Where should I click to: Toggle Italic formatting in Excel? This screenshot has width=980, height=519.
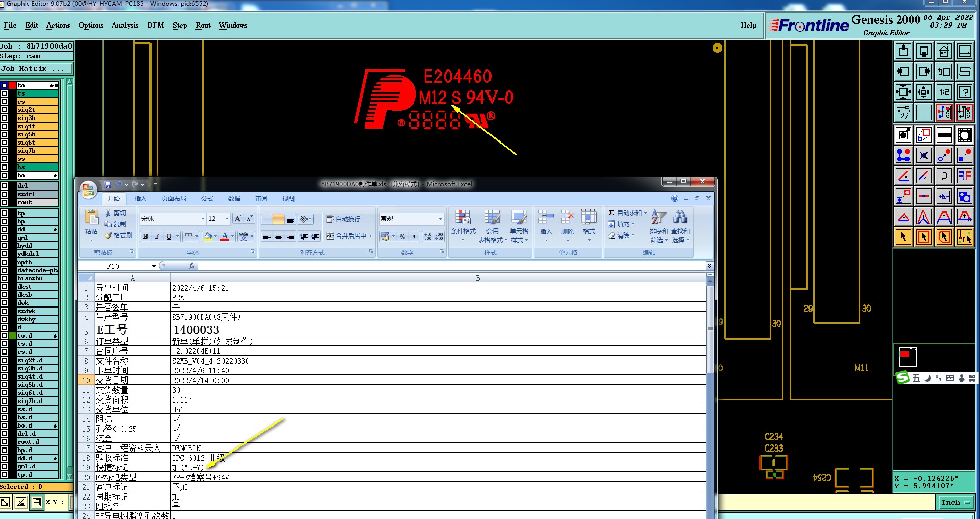tap(157, 236)
